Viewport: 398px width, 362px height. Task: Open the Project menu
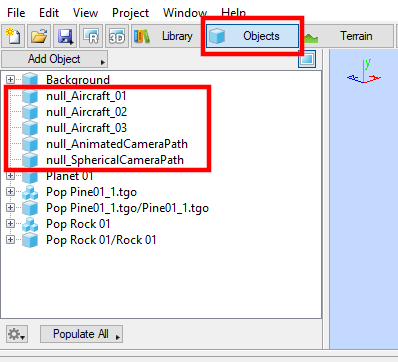(131, 13)
